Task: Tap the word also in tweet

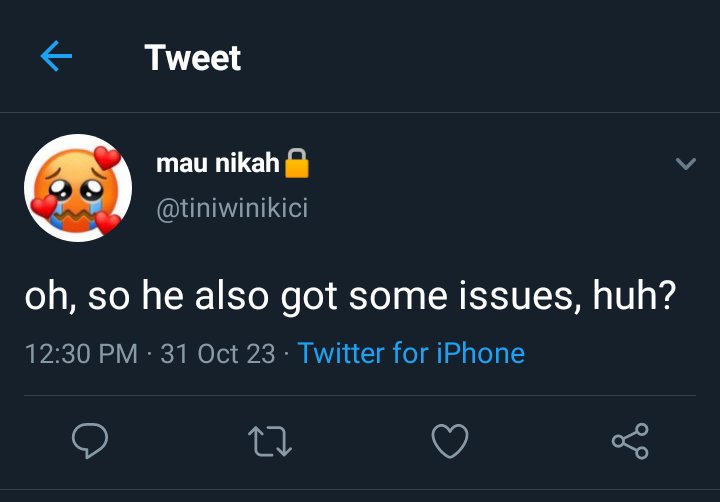Action: (x=231, y=295)
